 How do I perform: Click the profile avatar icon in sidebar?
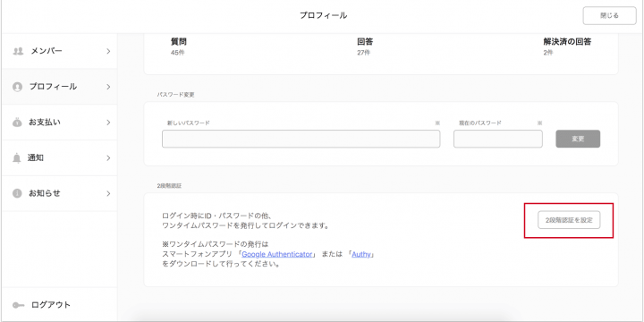pos(17,87)
